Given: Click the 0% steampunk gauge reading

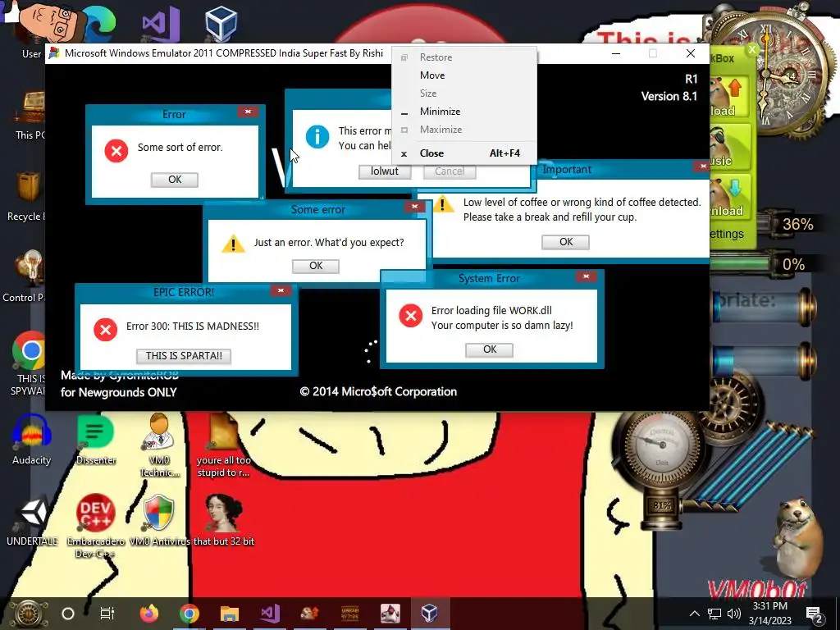Looking at the screenshot, I should point(793,265).
